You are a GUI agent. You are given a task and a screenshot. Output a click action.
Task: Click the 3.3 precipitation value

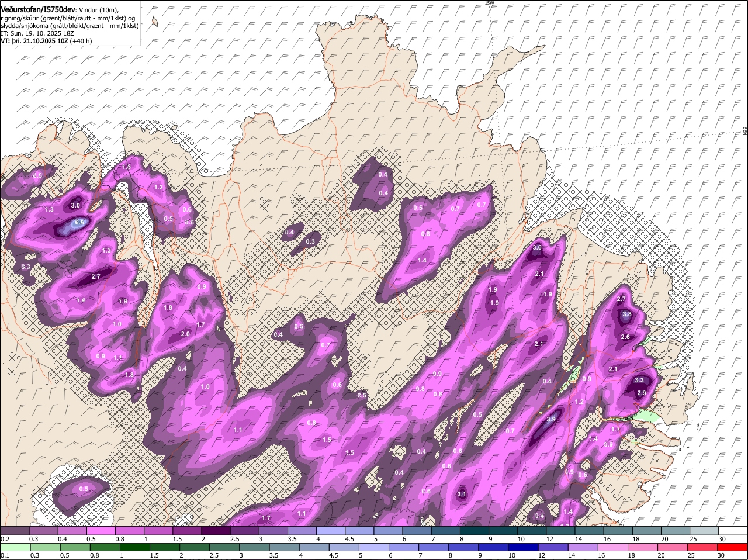point(639,381)
